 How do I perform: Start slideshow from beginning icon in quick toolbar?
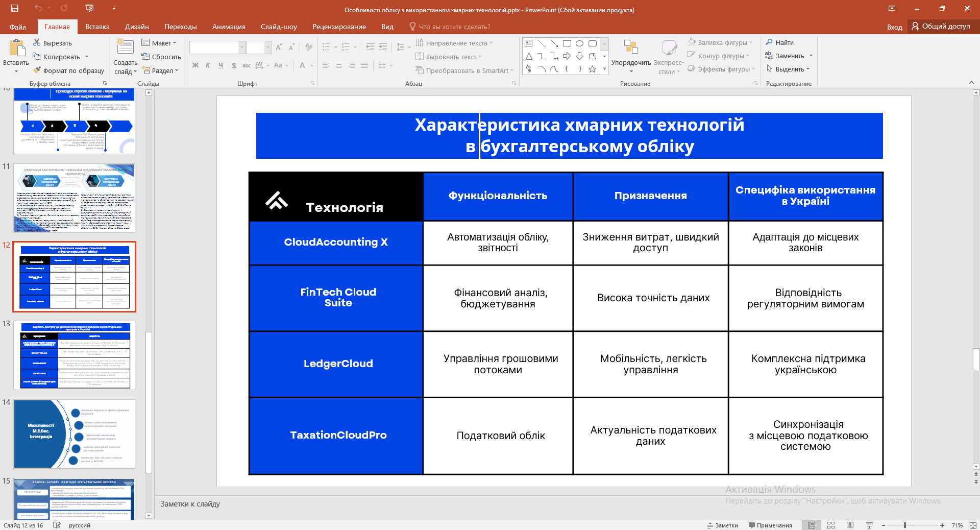pos(89,8)
